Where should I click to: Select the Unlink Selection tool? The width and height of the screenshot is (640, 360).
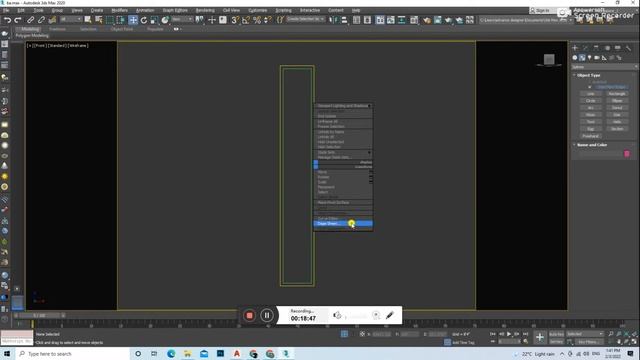(x=41, y=20)
